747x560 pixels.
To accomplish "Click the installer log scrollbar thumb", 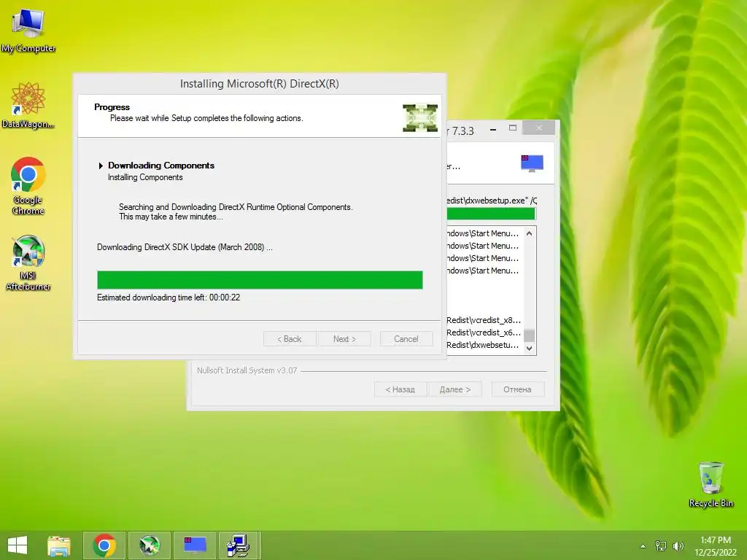I will point(529,335).
